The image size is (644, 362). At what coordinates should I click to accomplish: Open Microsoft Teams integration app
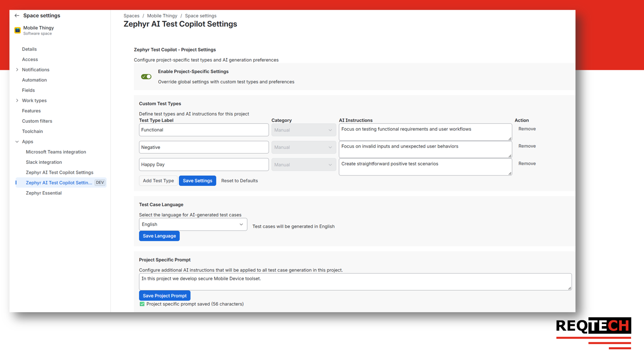pos(56,152)
